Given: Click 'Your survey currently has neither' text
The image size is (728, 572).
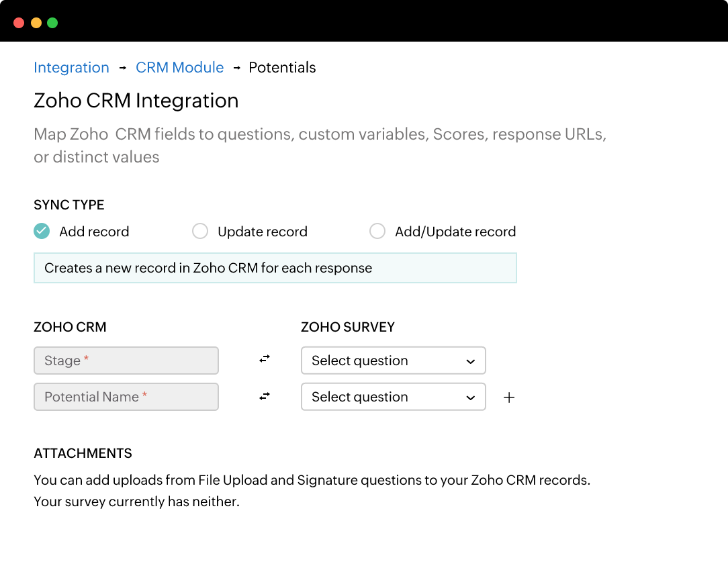Looking at the screenshot, I should click(x=137, y=502).
